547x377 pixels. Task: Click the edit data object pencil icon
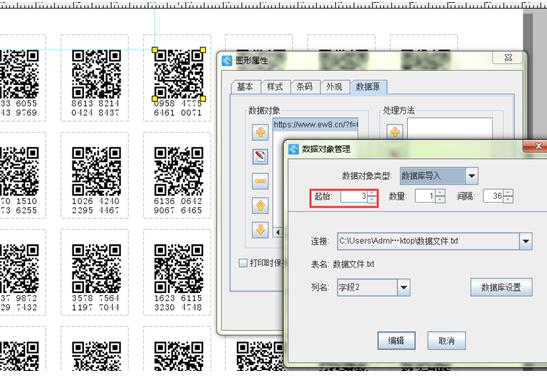(x=260, y=157)
